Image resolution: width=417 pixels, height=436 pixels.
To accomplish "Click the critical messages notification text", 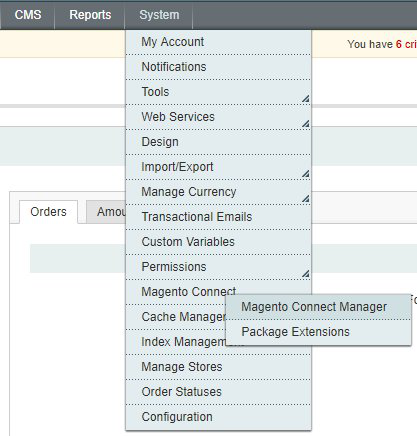I will 382,44.
